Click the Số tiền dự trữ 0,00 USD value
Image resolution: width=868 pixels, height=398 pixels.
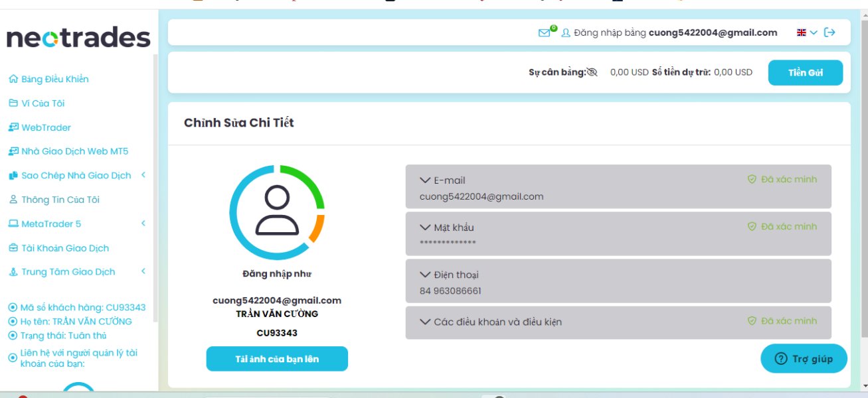pyautogui.click(x=733, y=72)
